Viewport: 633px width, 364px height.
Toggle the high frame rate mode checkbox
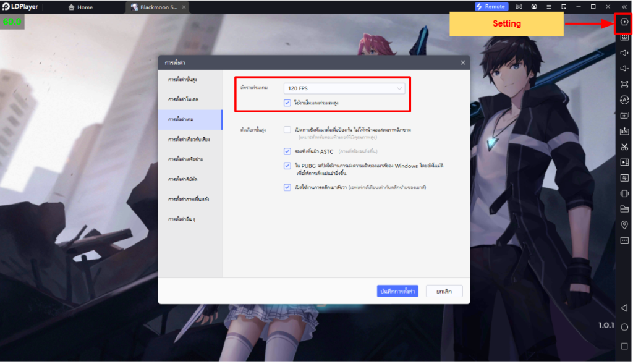287,103
